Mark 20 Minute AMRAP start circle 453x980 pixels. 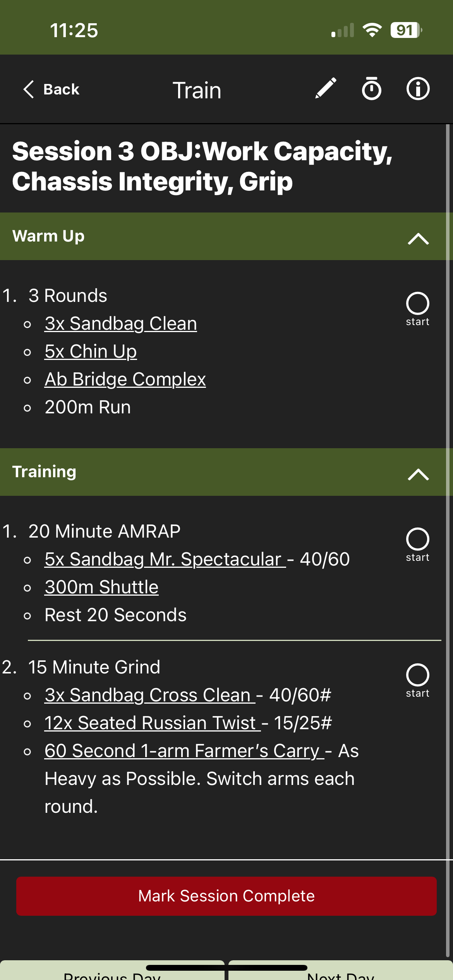point(417,539)
